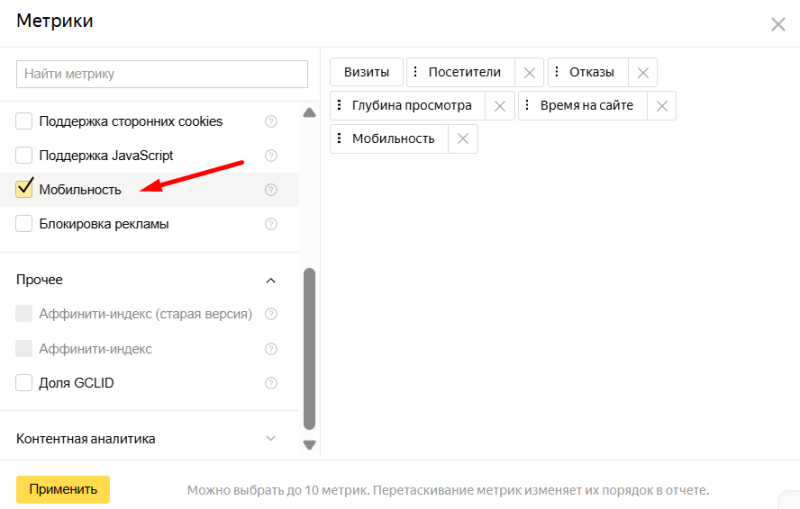The width and height of the screenshot is (800, 509).
Task: Click the drag handle on Глубина просмотра chip
Action: click(x=340, y=105)
